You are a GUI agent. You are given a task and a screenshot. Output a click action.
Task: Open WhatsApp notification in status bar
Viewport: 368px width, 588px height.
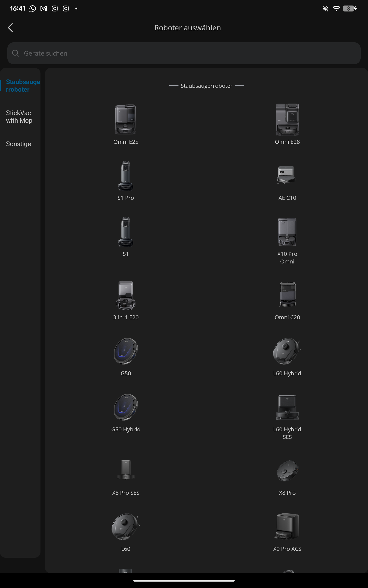pos(33,8)
